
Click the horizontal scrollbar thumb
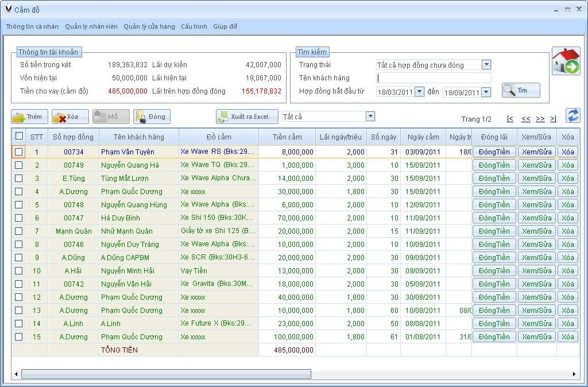pos(166,373)
